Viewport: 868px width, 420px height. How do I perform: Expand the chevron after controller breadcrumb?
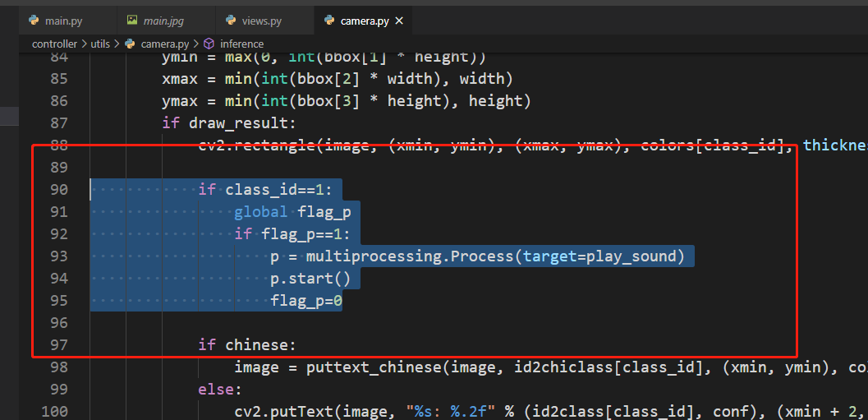click(84, 44)
